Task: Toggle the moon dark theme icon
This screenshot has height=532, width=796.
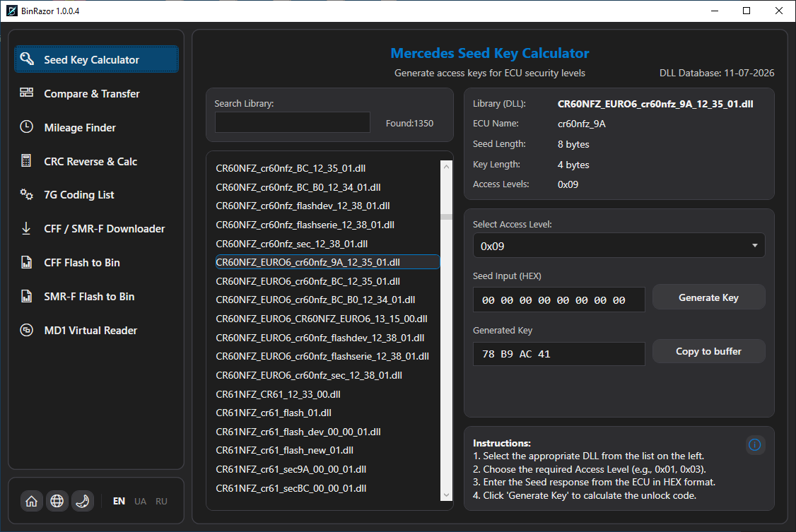Action: [82, 501]
